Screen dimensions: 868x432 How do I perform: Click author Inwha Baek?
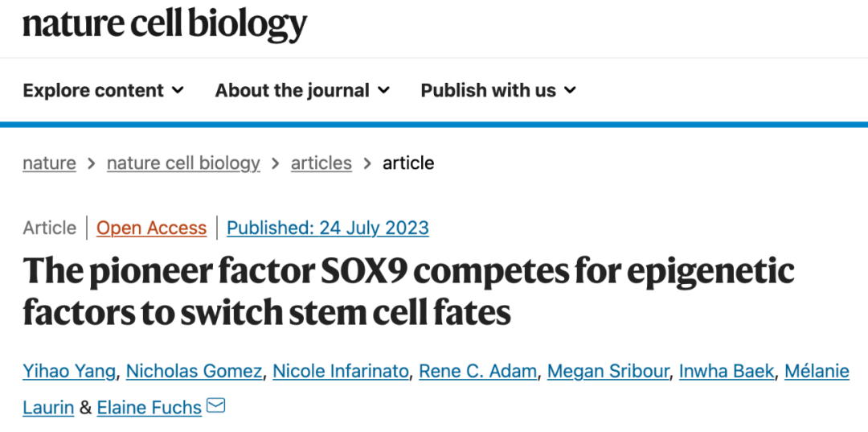coord(728,371)
